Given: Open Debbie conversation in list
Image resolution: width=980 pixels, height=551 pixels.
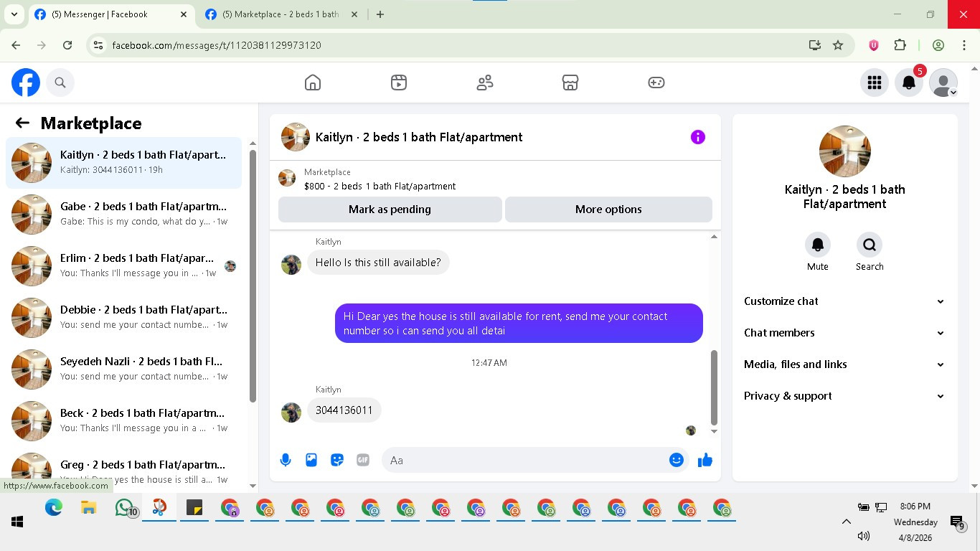Looking at the screenshot, I should click(x=124, y=318).
